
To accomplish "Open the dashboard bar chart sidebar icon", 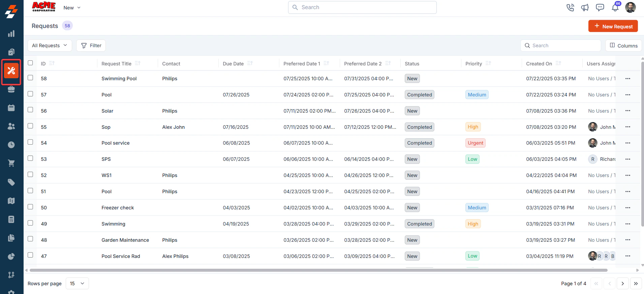I will pos(11,34).
